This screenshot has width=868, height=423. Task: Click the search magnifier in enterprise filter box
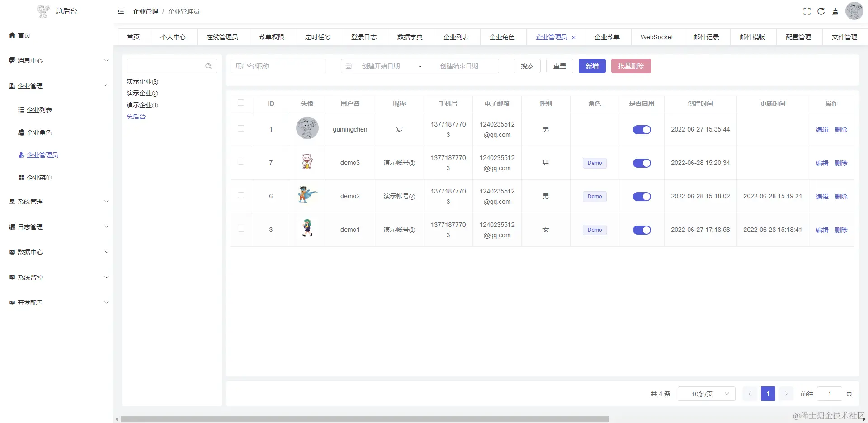pyautogui.click(x=208, y=66)
